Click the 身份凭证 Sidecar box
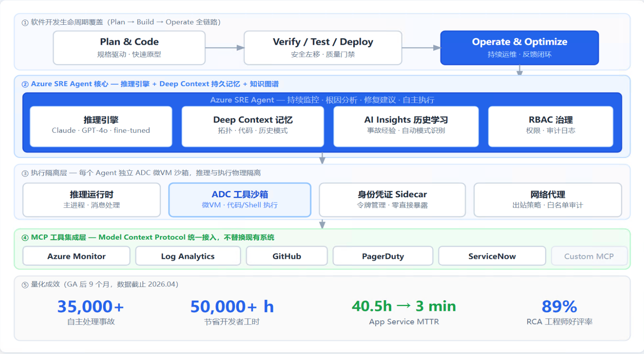This screenshot has height=354, width=644. click(392, 200)
